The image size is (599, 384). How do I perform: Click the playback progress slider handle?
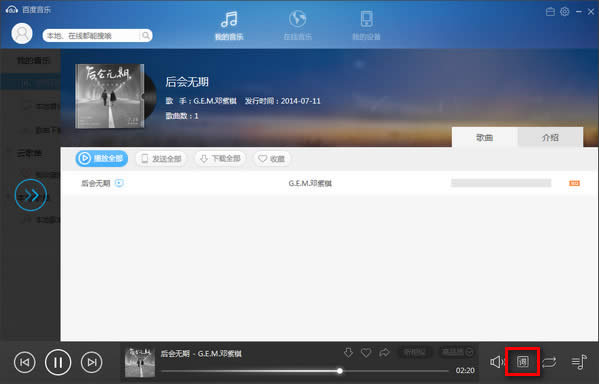[340, 371]
